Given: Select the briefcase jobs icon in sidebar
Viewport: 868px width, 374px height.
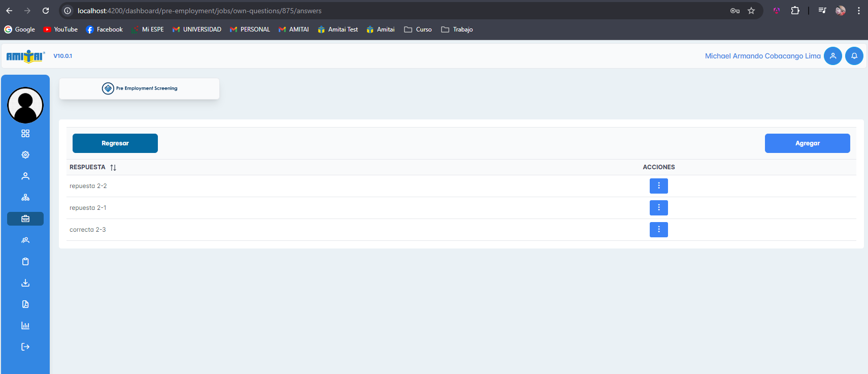Looking at the screenshot, I should [x=25, y=219].
